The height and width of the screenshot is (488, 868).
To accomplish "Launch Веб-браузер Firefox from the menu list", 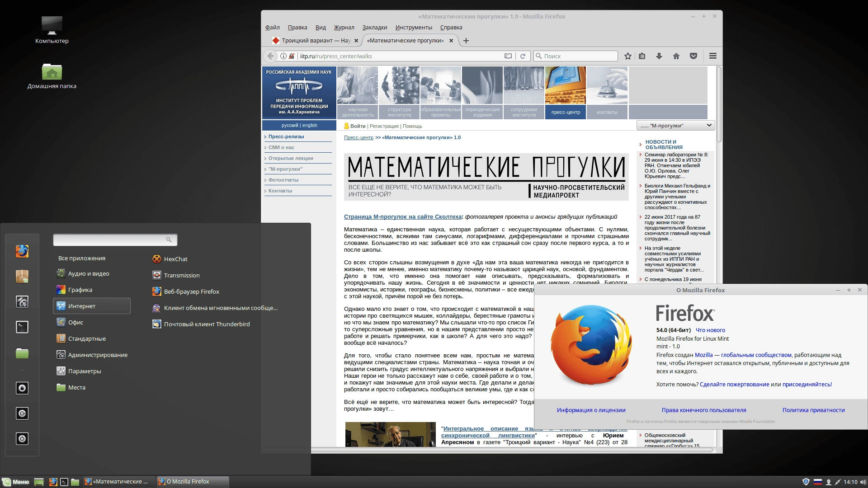I will coord(186,291).
